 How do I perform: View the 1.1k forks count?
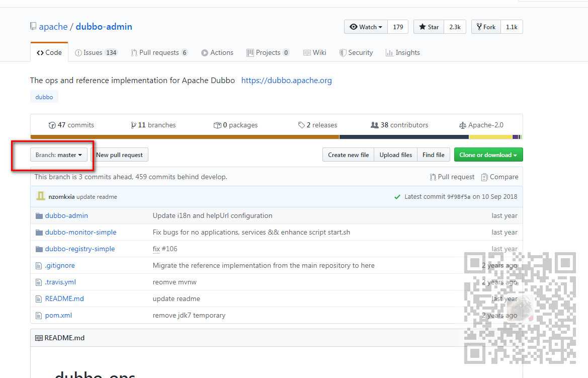click(x=512, y=27)
